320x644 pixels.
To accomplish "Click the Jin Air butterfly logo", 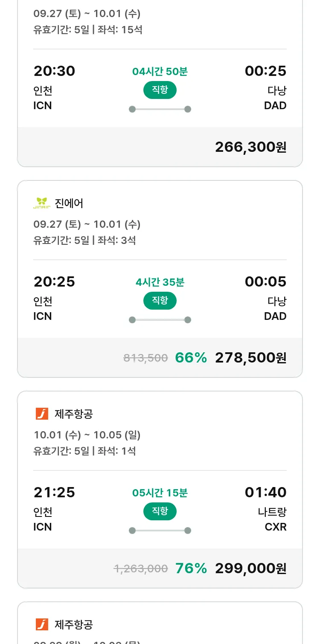I will point(42,203).
